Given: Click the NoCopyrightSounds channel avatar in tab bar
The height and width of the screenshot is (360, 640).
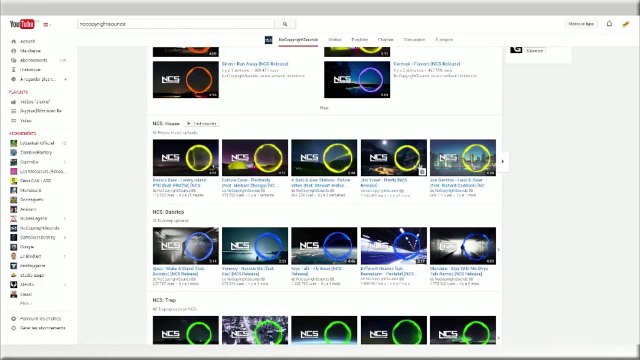Looking at the screenshot, I should click(x=268, y=40).
